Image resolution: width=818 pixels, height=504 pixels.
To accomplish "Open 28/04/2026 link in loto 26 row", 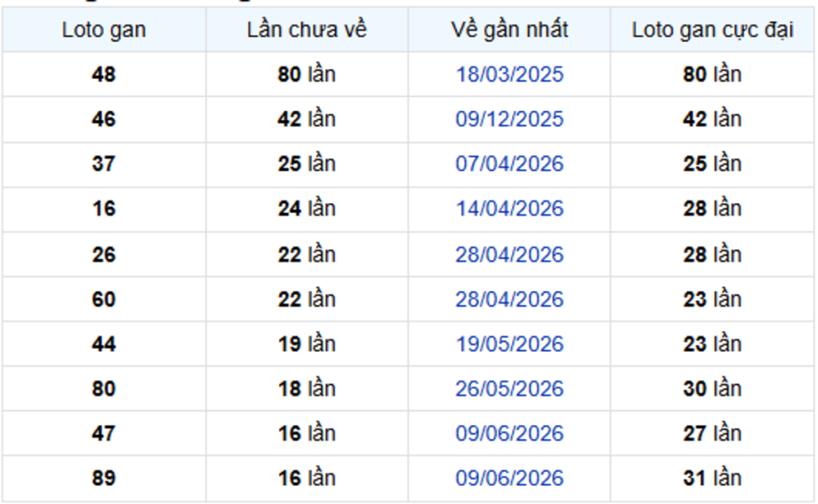I will (509, 255).
